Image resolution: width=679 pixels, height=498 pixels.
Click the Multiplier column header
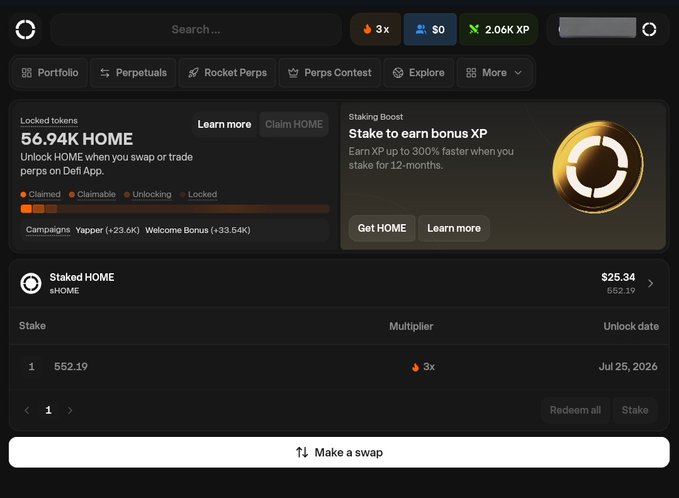[411, 326]
